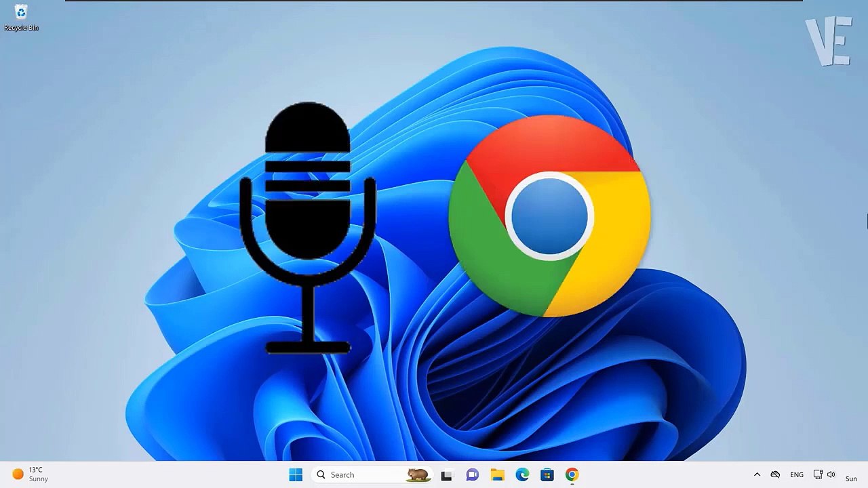Select the Recycle Bin desktop icon
Image resolution: width=868 pixels, height=488 pixels.
[x=21, y=18]
